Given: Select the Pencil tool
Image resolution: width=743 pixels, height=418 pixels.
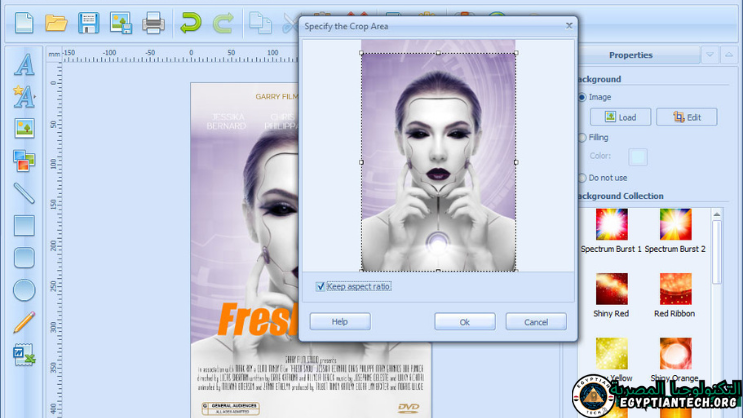Looking at the screenshot, I should (24, 322).
